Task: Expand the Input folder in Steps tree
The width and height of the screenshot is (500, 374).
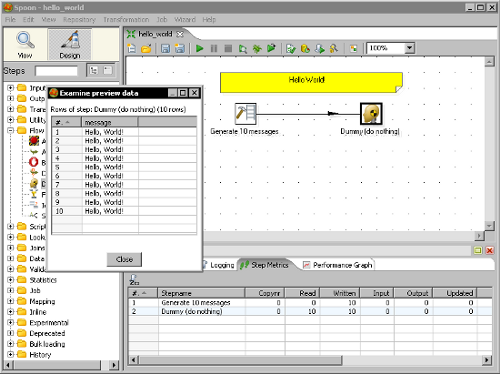Action: tap(10, 88)
